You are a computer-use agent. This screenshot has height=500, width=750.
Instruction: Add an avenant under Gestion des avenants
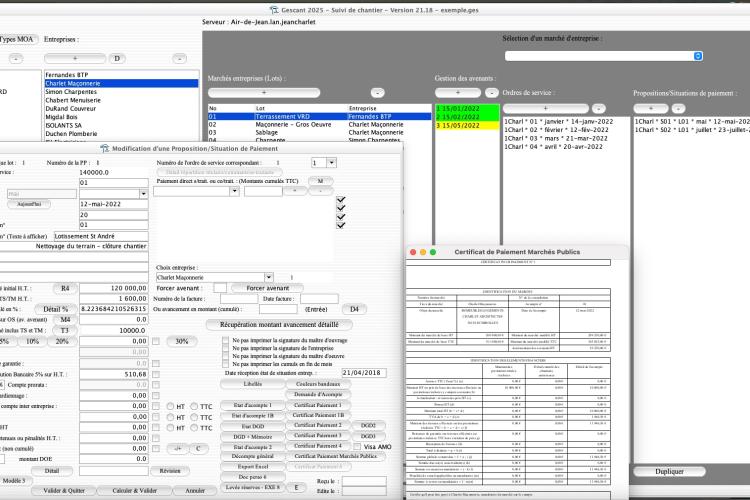(x=457, y=92)
